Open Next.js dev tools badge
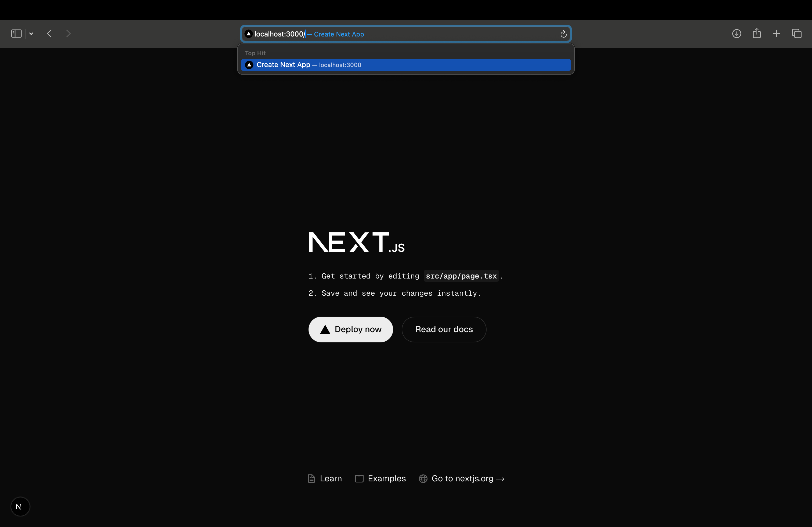This screenshot has height=527, width=812. [20, 506]
